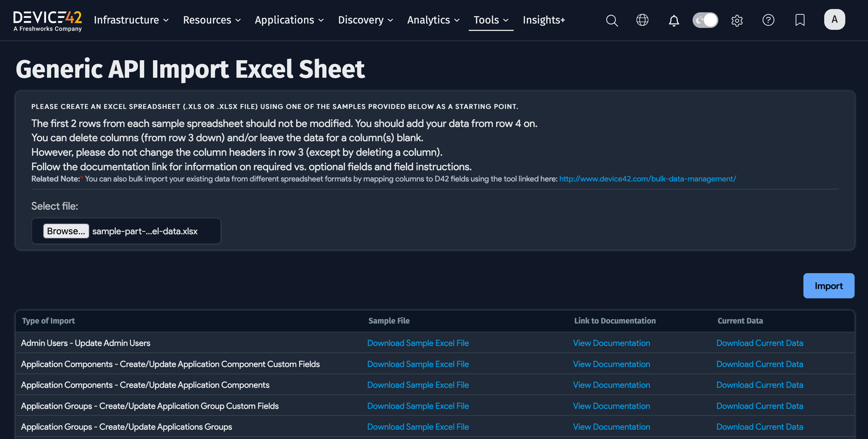Download Sample Excel File for Admin Users
The width and height of the screenshot is (868, 439).
tap(418, 343)
